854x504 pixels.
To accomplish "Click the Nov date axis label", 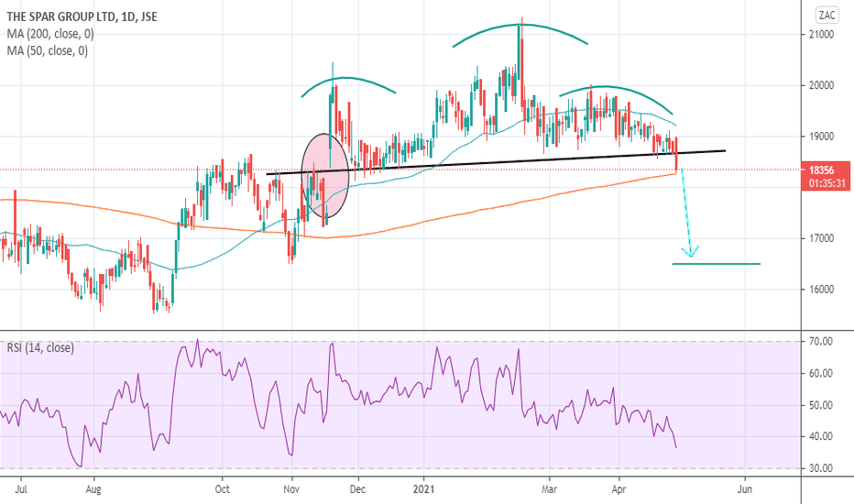I will click(292, 489).
